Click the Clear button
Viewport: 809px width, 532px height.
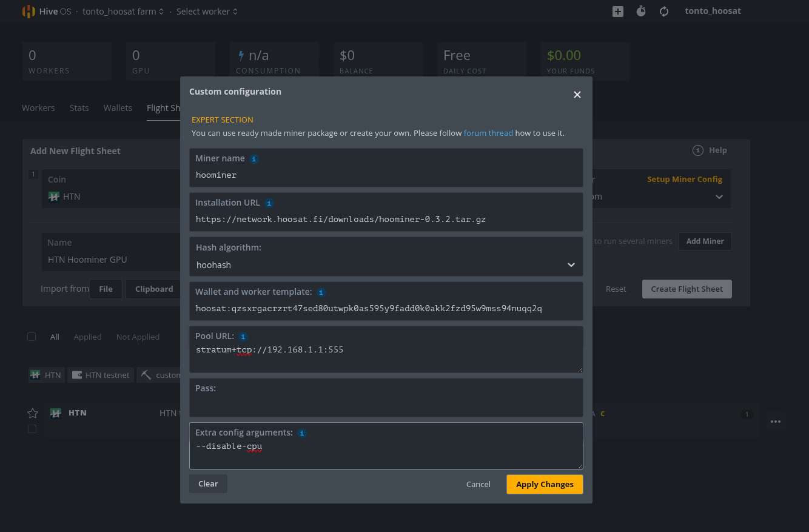(x=208, y=483)
